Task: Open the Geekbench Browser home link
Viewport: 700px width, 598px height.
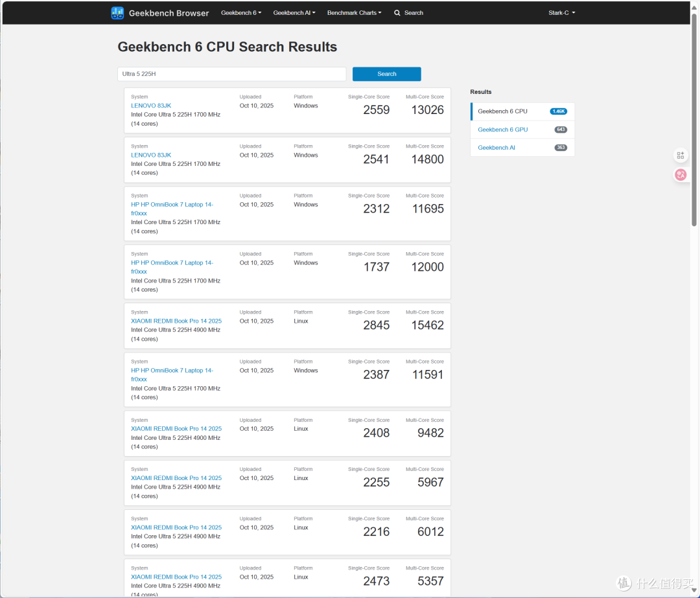Action: click(169, 13)
